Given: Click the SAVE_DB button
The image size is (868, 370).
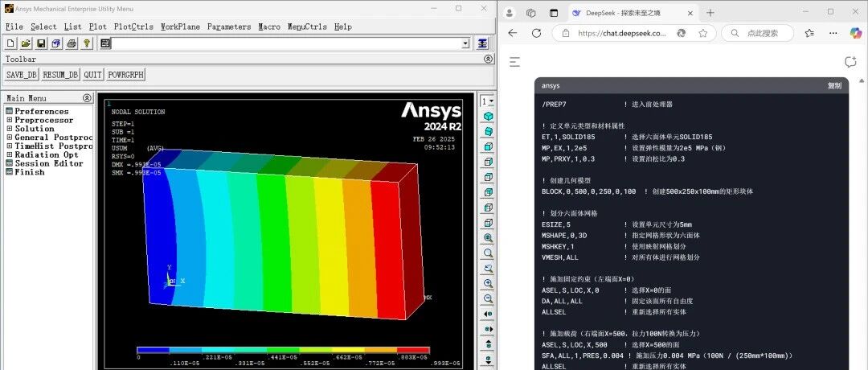Looking at the screenshot, I should tap(22, 75).
